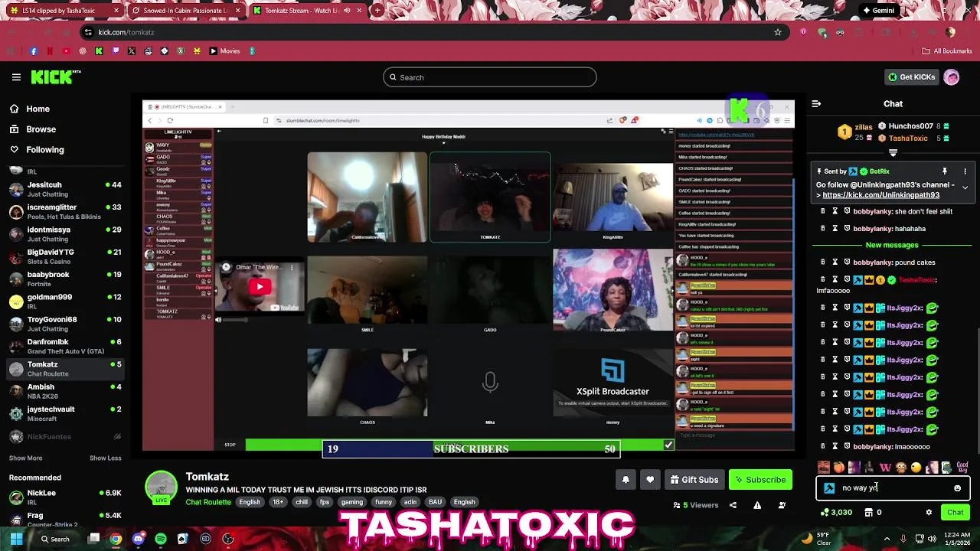Open the pinned message three-dot menu

965,171
